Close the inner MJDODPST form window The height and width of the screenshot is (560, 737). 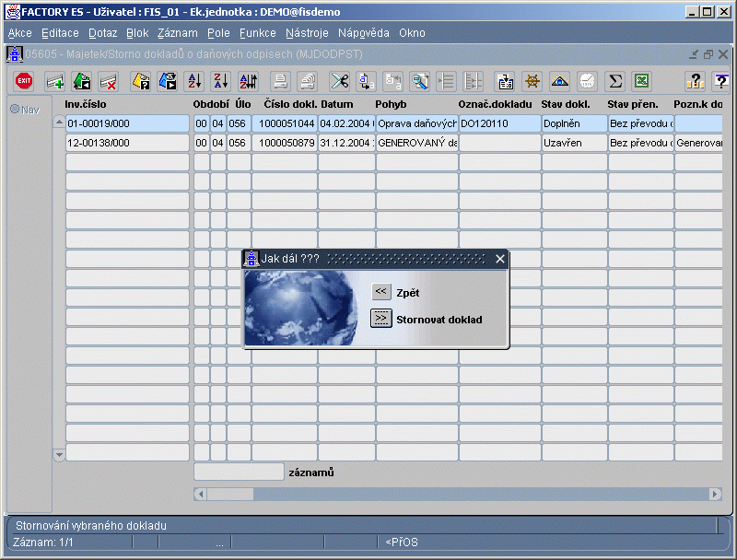click(x=723, y=54)
